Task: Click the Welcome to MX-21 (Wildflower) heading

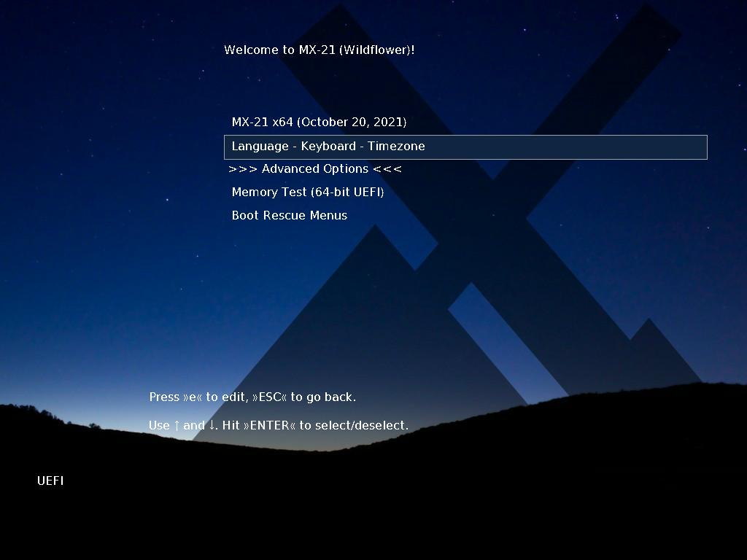Action: [320, 50]
